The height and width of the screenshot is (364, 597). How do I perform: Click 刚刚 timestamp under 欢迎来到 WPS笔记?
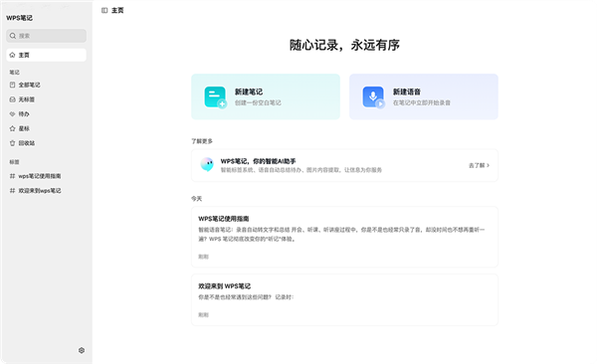[203, 315]
